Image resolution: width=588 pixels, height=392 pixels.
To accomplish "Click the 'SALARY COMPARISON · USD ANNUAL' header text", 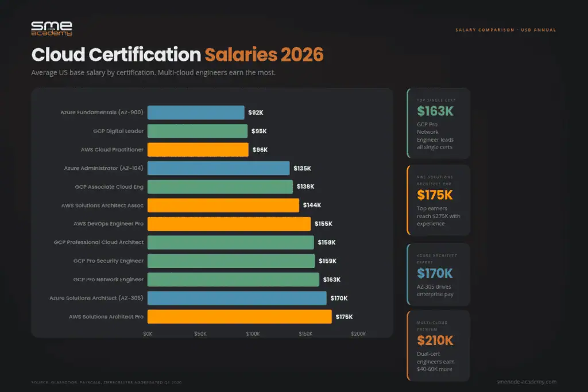I will point(505,30).
